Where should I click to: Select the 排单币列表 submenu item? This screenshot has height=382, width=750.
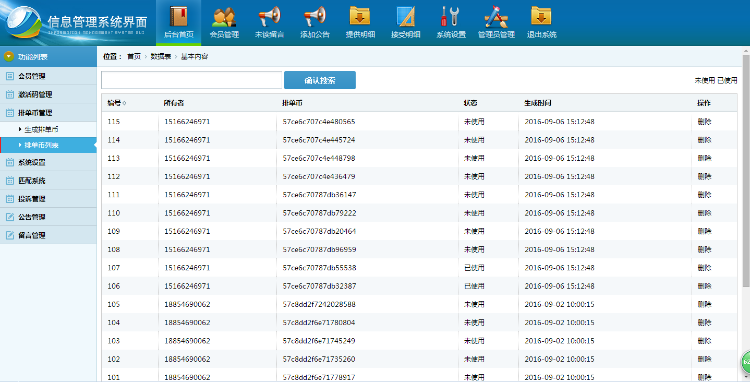tap(41, 145)
